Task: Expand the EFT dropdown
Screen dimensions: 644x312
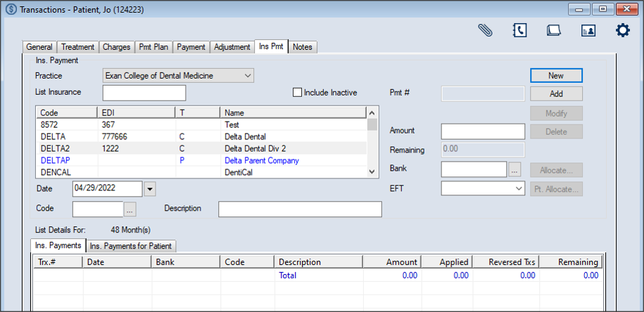Action: pos(519,188)
